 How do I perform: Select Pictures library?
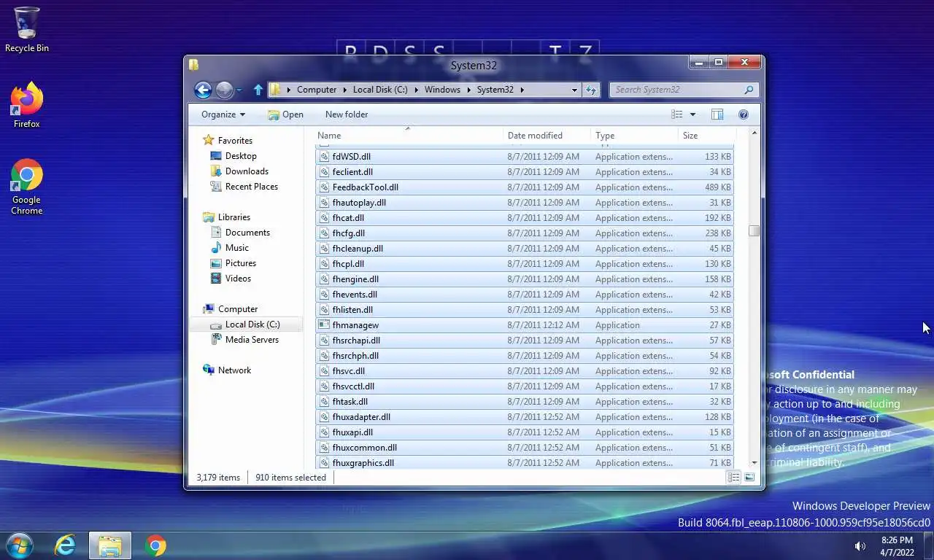coord(240,263)
